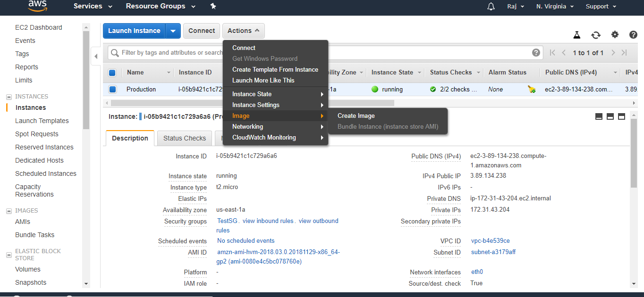Viewport: 644px width, 297px height.
Task: Expand the Services menu
Action: point(93,6)
